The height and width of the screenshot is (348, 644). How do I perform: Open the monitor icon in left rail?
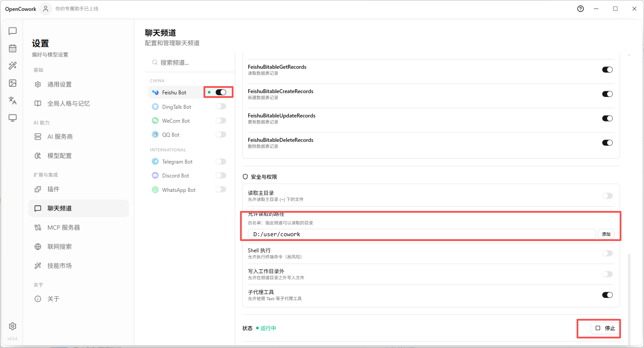[x=13, y=118]
